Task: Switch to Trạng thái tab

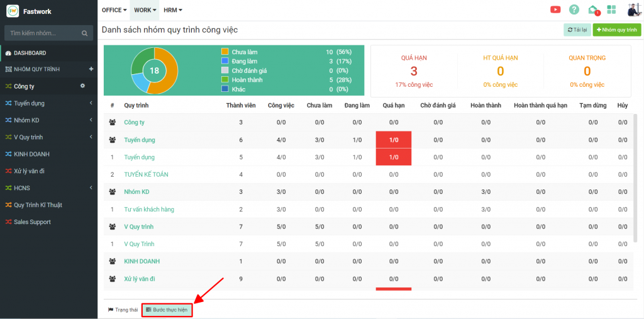Action: click(x=123, y=310)
